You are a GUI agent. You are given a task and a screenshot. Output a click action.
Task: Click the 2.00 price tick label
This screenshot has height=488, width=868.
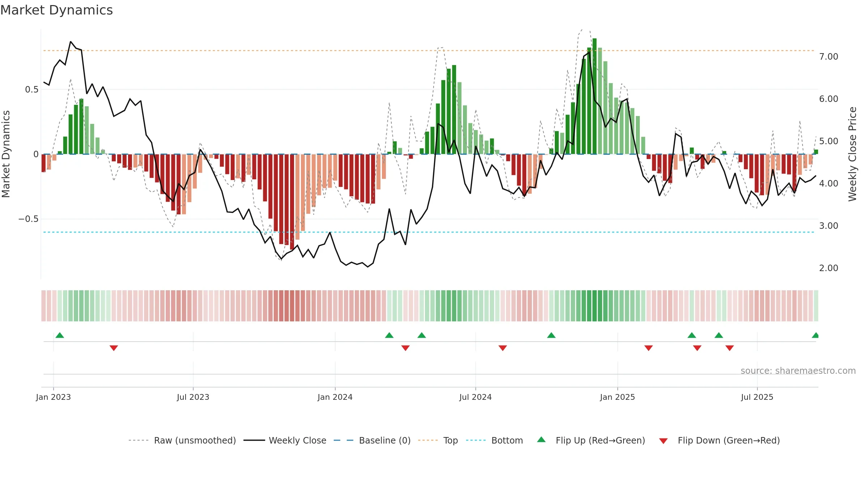[829, 268]
